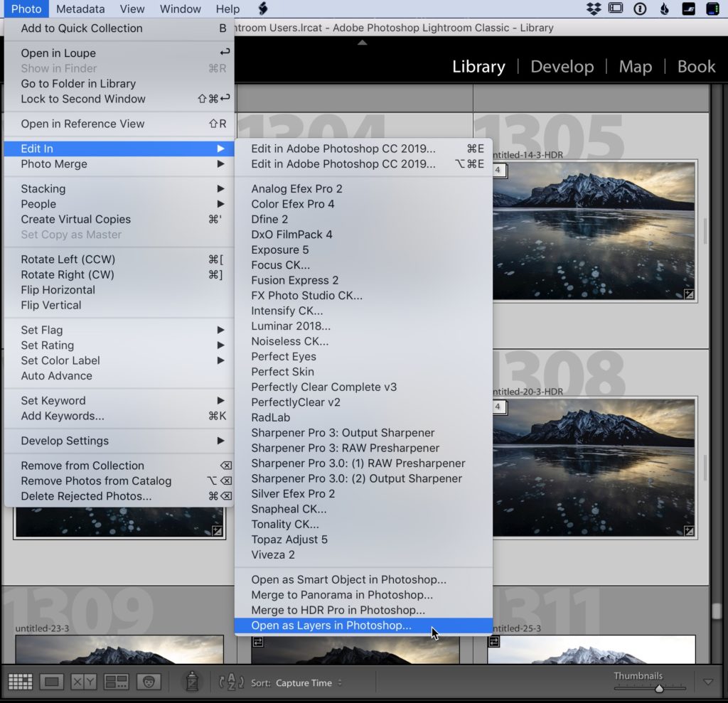Expand the Set Flag submenu
Image resolution: width=728 pixels, height=703 pixels.
(x=119, y=330)
